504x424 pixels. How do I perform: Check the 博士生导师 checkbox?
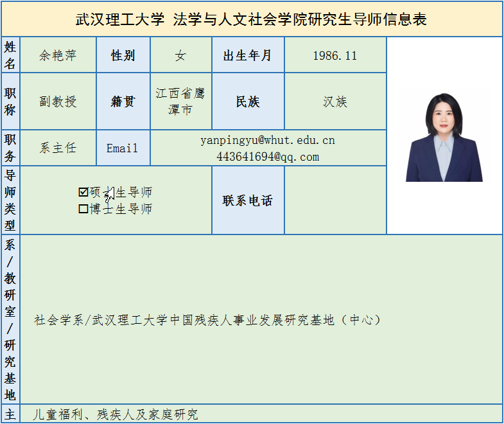coord(83,209)
